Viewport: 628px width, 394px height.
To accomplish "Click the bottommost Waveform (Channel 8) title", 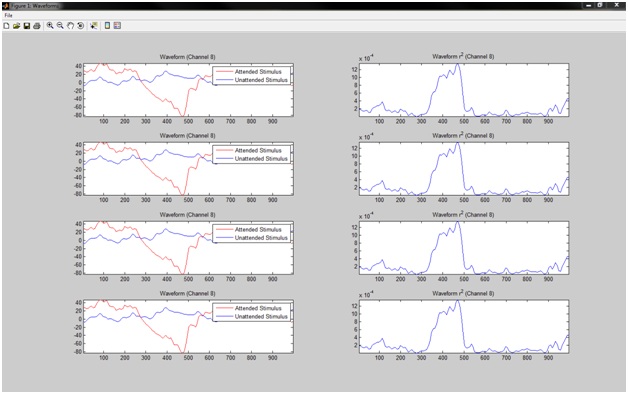I will (x=187, y=293).
